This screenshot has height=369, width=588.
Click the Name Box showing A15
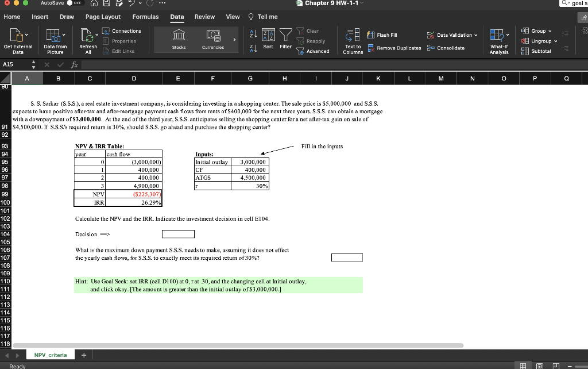tap(13, 64)
